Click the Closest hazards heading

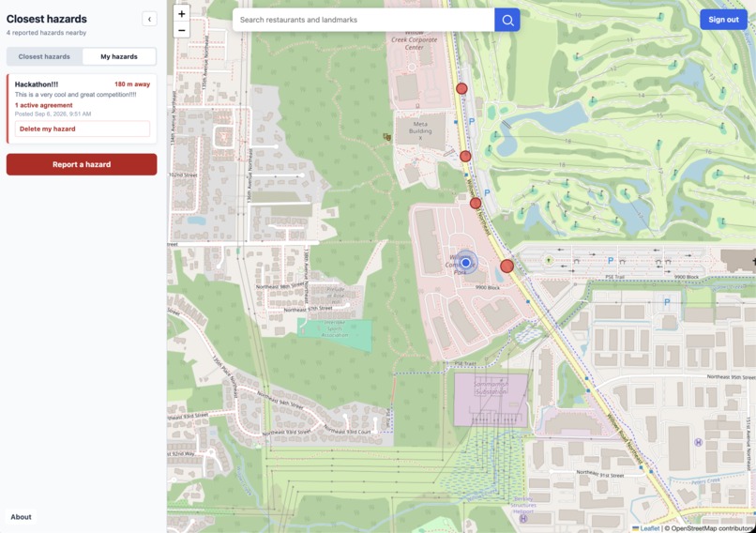pos(47,19)
